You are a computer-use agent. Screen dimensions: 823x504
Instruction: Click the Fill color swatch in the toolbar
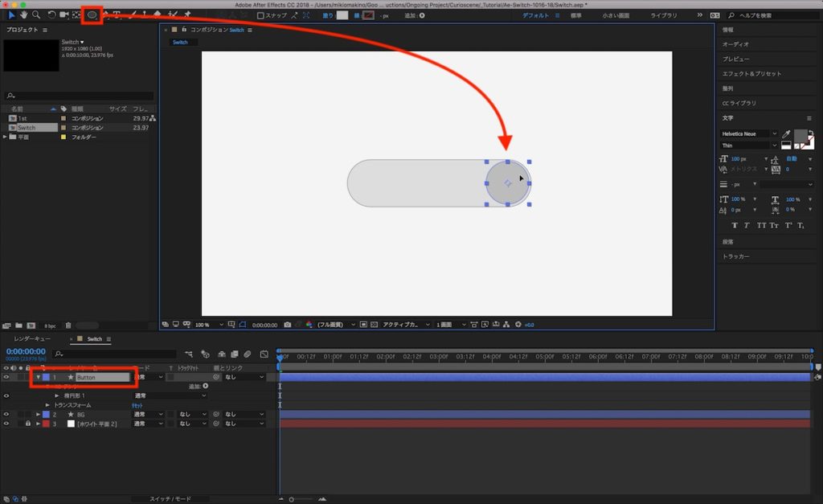click(x=342, y=15)
